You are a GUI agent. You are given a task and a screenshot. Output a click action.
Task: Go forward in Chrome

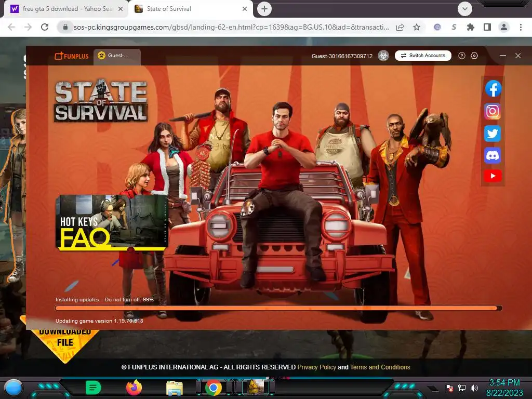point(28,27)
